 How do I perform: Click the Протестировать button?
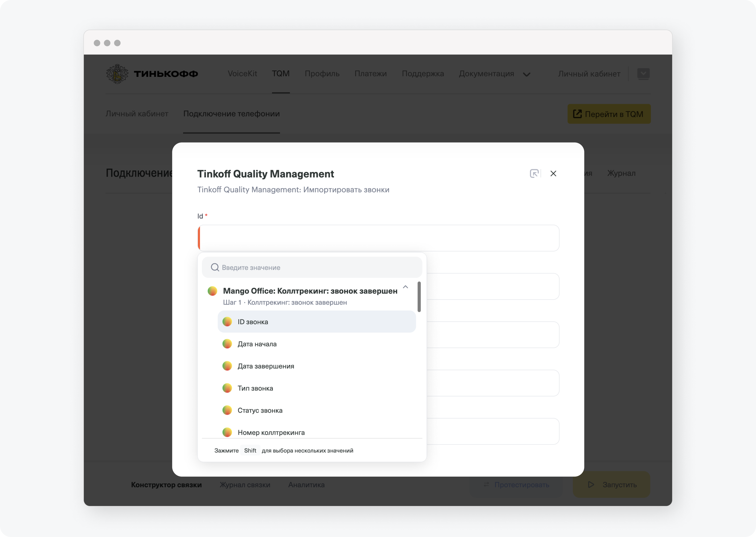pos(516,485)
